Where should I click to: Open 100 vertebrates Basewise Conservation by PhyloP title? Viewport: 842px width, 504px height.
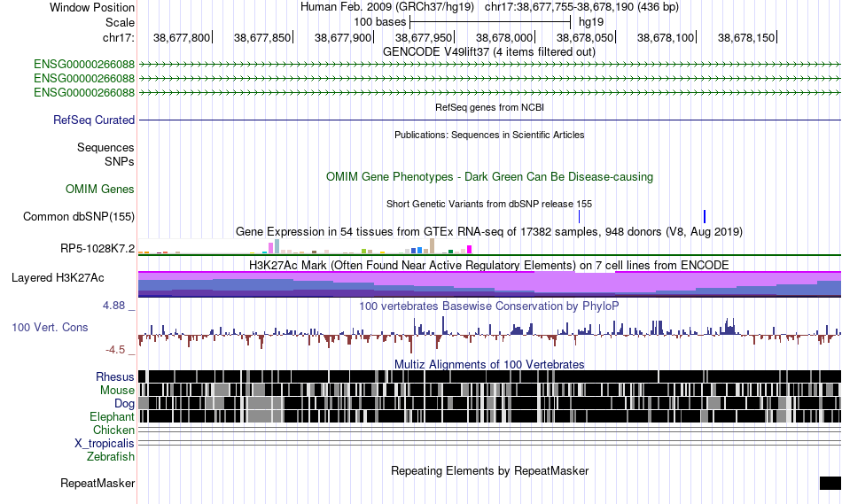click(x=489, y=306)
